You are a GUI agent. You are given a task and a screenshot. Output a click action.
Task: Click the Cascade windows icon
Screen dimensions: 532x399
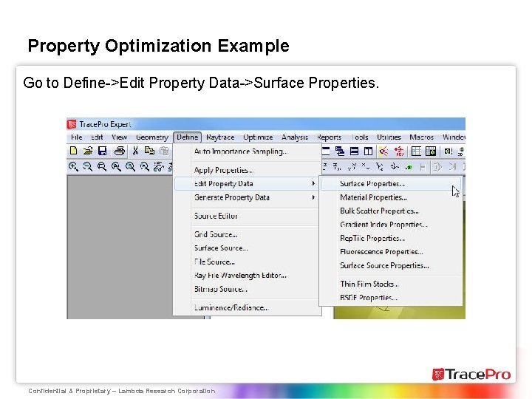(x=340, y=151)
